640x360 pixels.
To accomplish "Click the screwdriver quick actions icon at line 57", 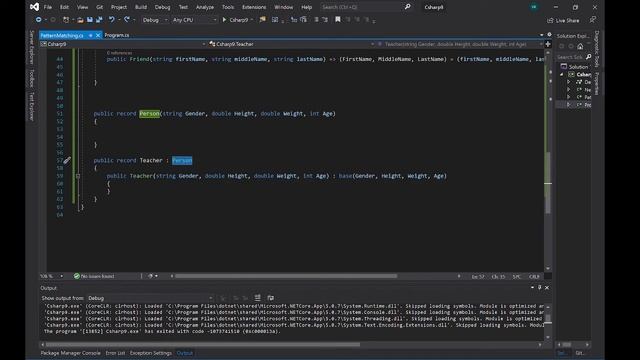I will pyautogui.click(x=67, y=160).
